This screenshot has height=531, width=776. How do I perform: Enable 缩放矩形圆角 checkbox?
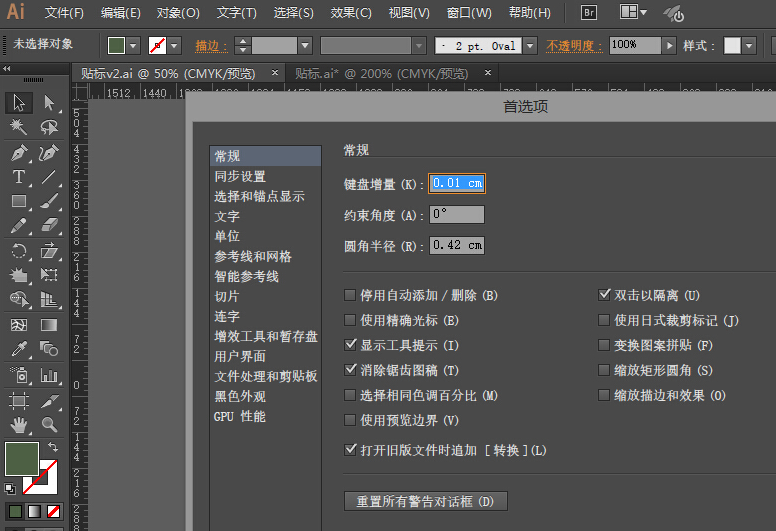coord(604,370)
